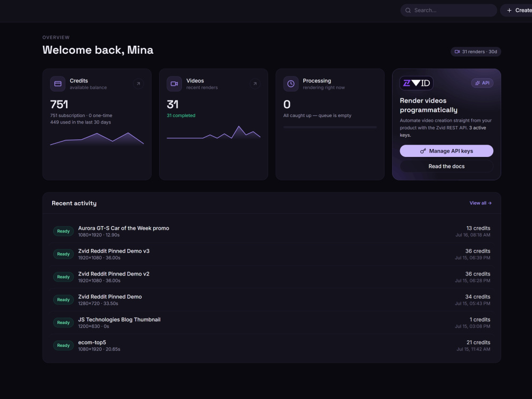
Task: Click the 13 credits value
Action: pyautogui.click(x=478, y=228)
